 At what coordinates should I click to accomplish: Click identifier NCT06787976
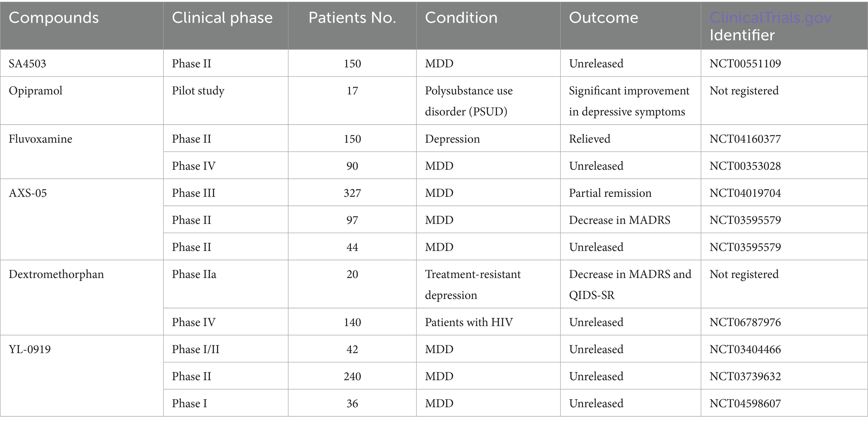click(x=745, y=323)
